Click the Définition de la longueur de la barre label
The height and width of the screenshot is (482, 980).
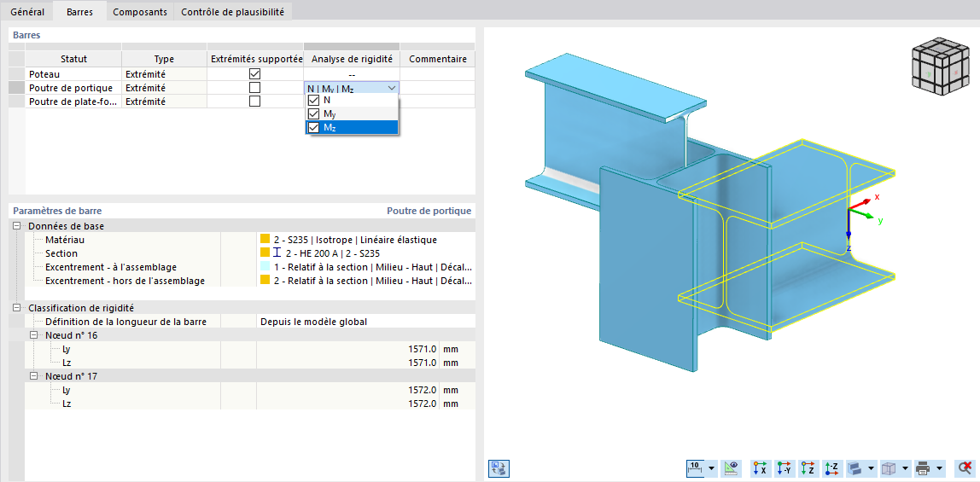click(125, 322)
